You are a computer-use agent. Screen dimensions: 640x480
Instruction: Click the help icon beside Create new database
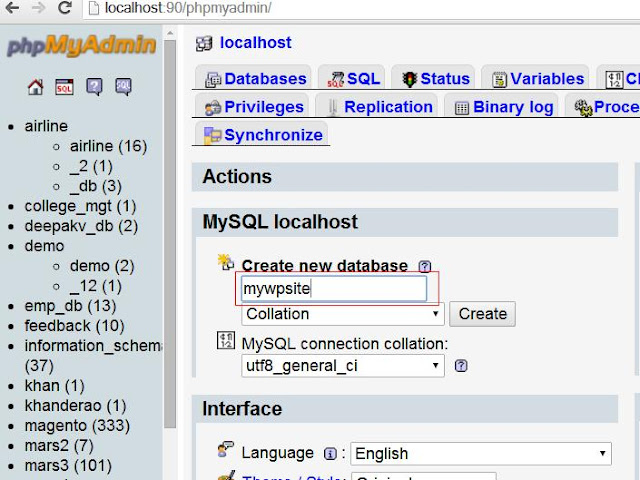pos(425,266)
